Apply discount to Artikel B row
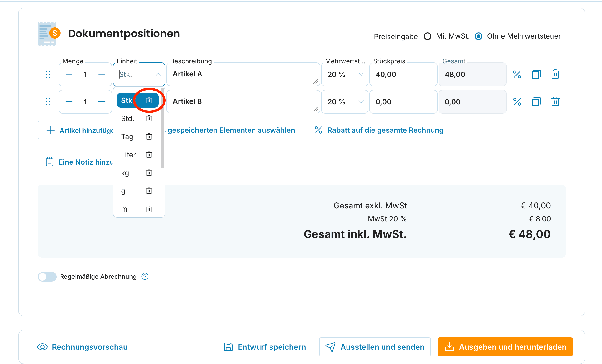The width and height of the screenshot is (602, 364). click(517, 102)
